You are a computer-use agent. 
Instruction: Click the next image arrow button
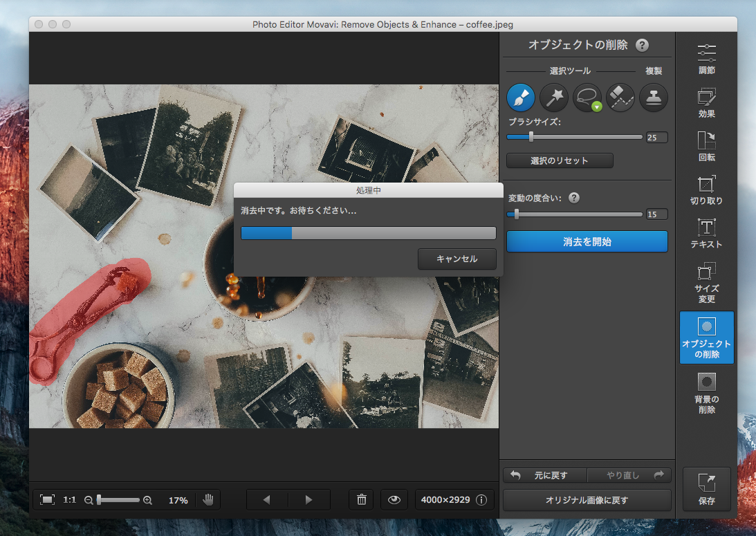(x=309, y=499)
